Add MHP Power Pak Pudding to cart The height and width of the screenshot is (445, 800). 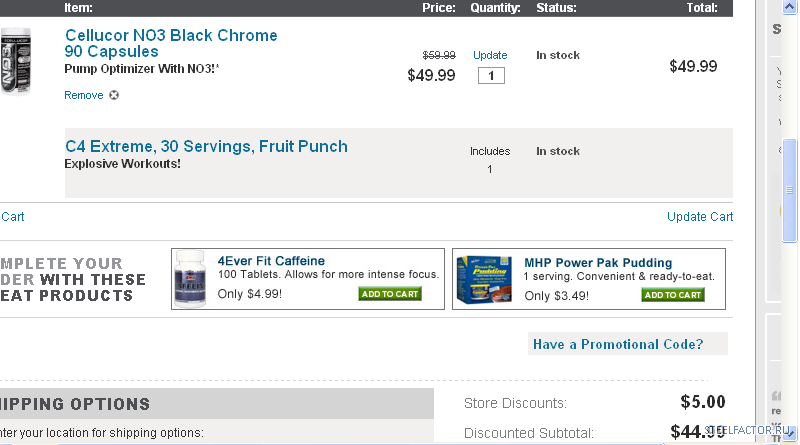673,295
